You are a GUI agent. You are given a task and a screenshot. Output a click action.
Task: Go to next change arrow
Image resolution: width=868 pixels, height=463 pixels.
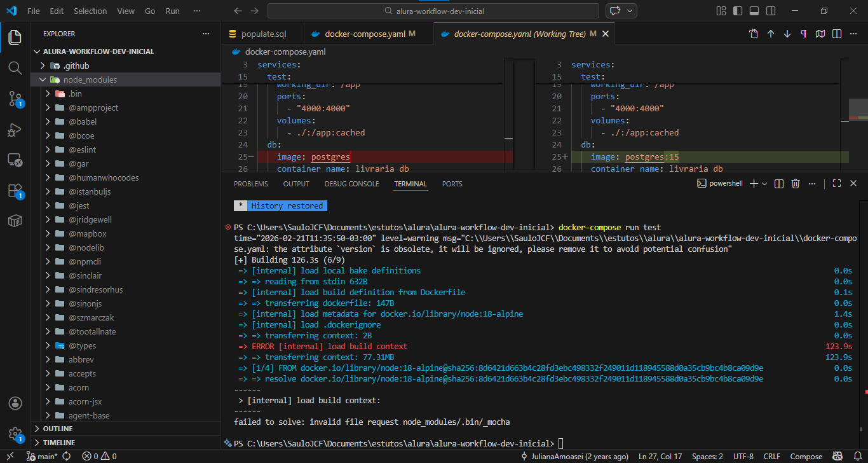tap(787, 34)
